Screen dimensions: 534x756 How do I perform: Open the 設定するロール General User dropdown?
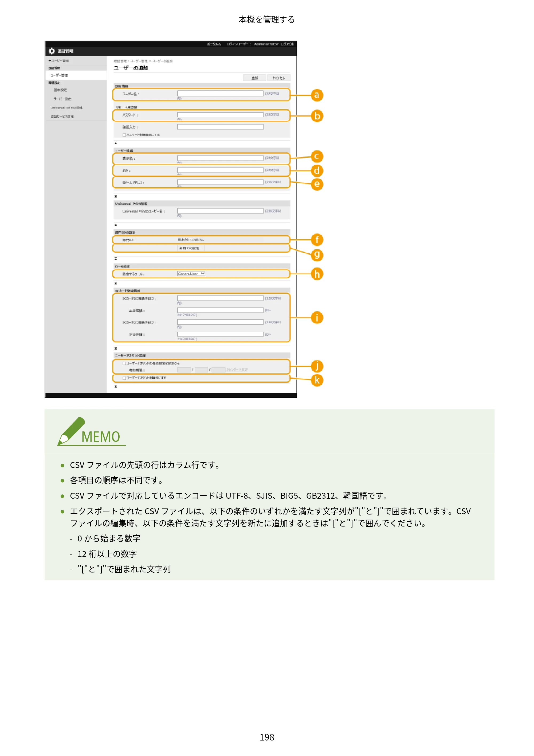click(191, 274)
